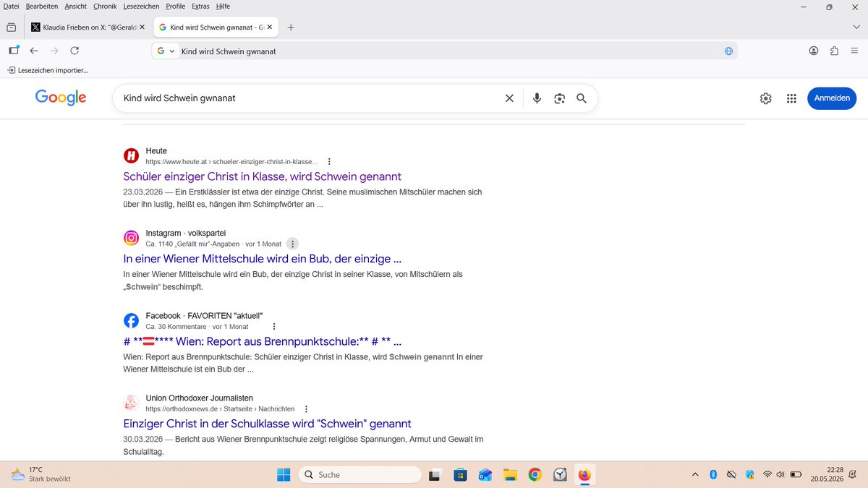
Task: Expand the list all tabs chevron
Action: pos(856,27)
